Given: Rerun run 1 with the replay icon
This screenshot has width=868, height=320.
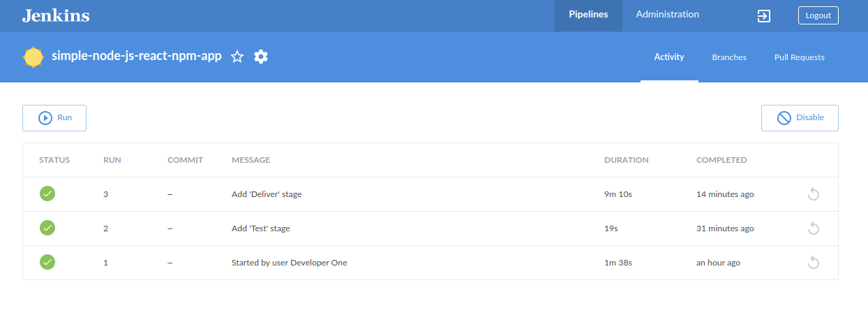Looking at the screenshot, I should [x=813, y=263].
